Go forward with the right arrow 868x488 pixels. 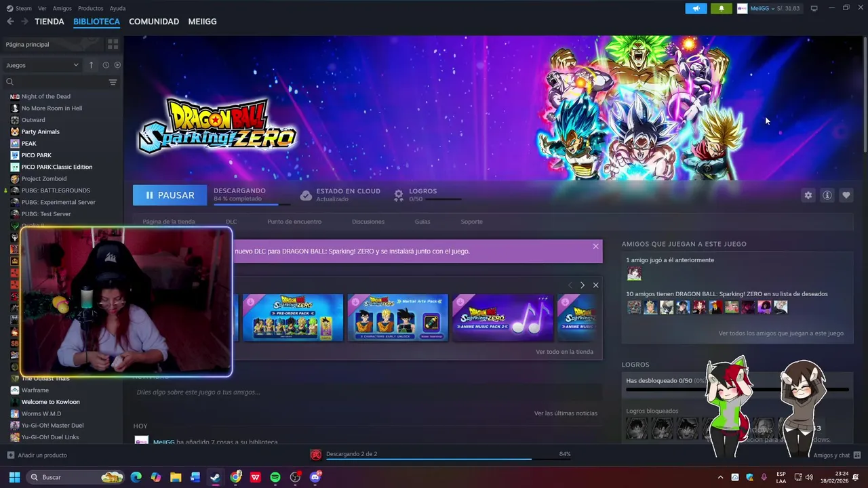click(x=24, y=22)
